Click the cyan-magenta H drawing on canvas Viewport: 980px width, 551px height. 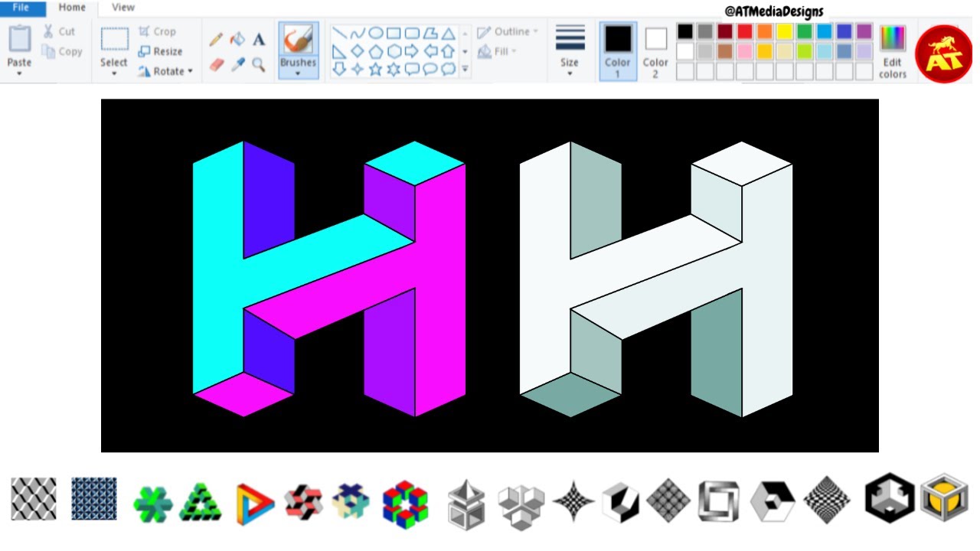pos(329,279)
